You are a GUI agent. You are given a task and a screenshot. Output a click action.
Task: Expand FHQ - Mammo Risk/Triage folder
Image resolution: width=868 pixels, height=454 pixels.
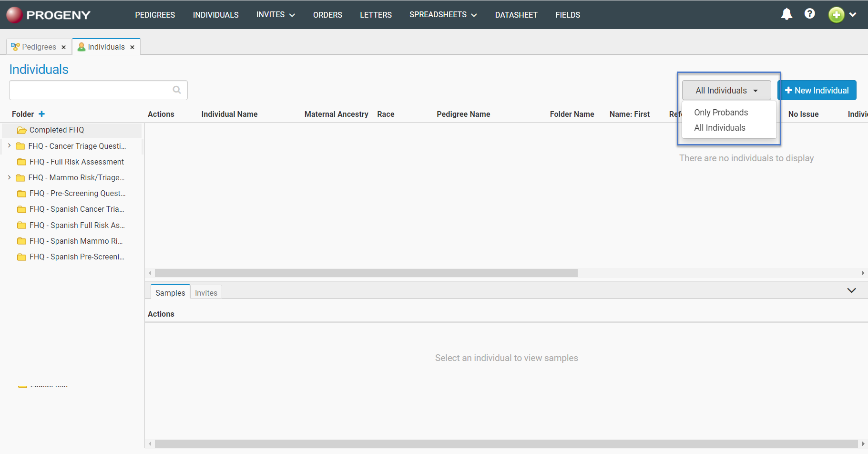(x=9, y=177)
